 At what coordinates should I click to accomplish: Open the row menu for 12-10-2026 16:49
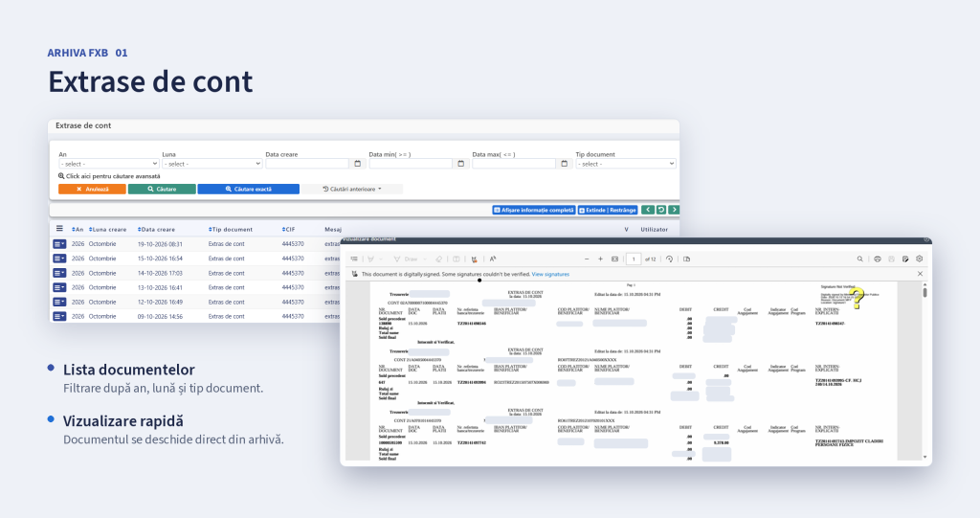point(59,303)
